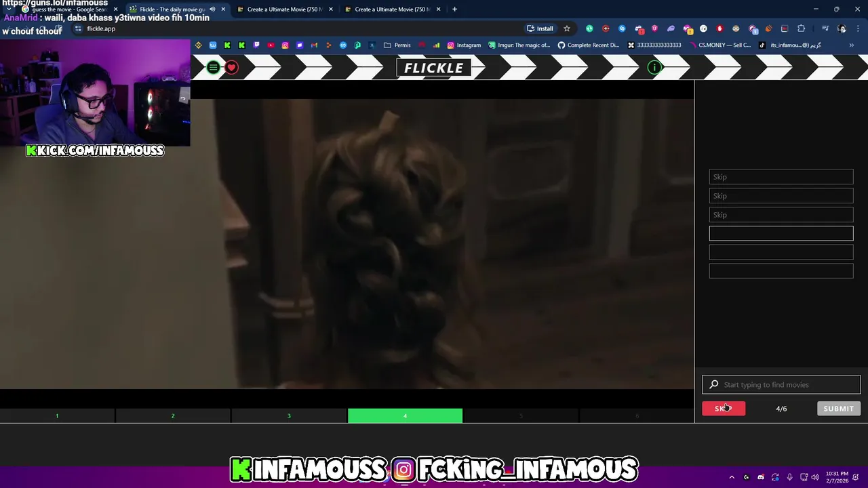Viewport: 868px width, 488px height.
Task: Select clip segment 3 on the progress bar
Action: pyautogui.click(x=289, y=416)
